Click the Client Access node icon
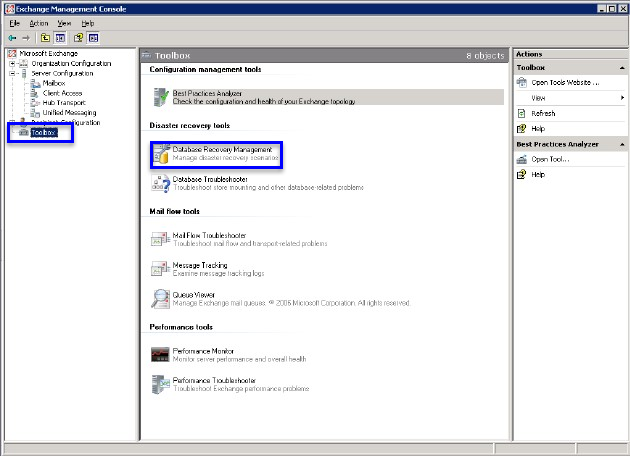This screenshot has width=630, height=456. 35,93
